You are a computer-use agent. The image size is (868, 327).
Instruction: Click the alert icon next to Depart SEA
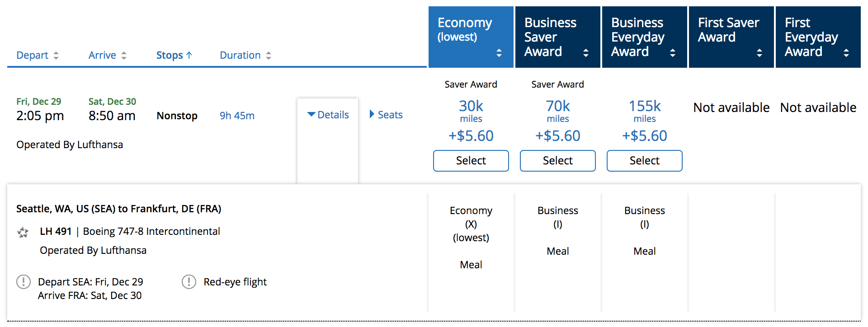pyautogui.click(x=24, y=282)
